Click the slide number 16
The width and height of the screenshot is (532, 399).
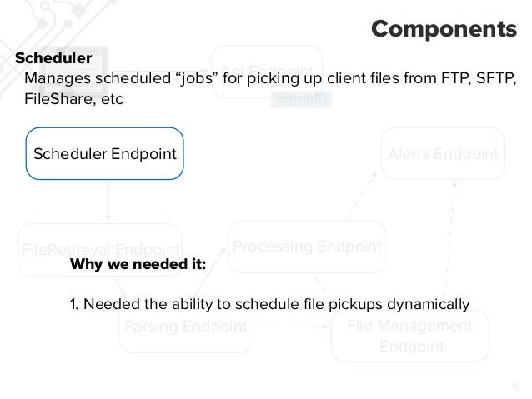[514, 386]
